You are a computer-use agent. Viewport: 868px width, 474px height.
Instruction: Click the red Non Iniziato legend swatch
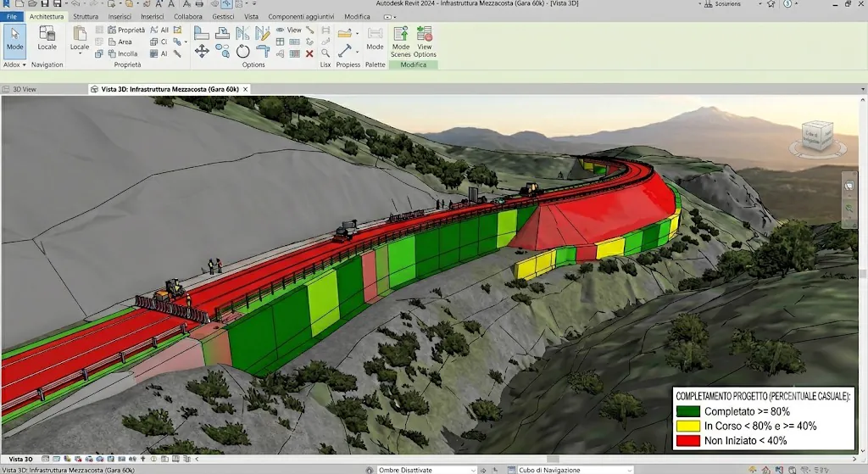pos(688,441)
